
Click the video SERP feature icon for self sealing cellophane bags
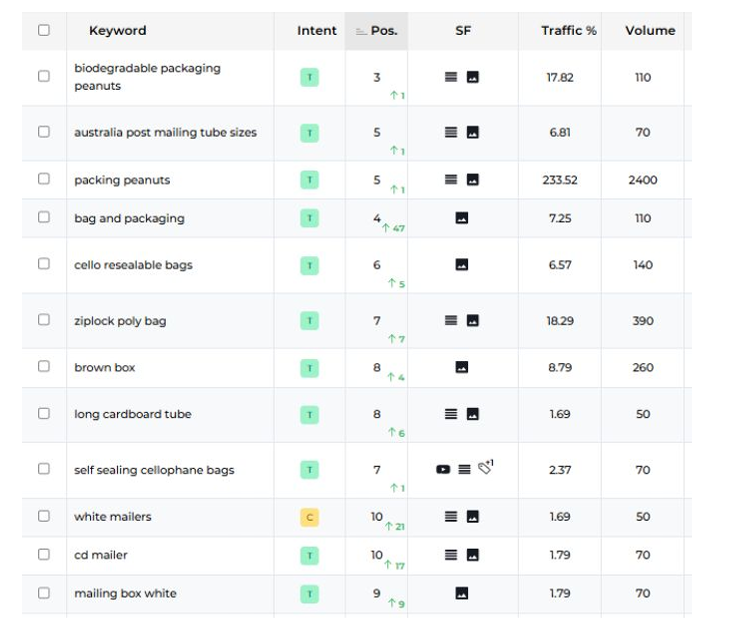click(x=443, y=469)
